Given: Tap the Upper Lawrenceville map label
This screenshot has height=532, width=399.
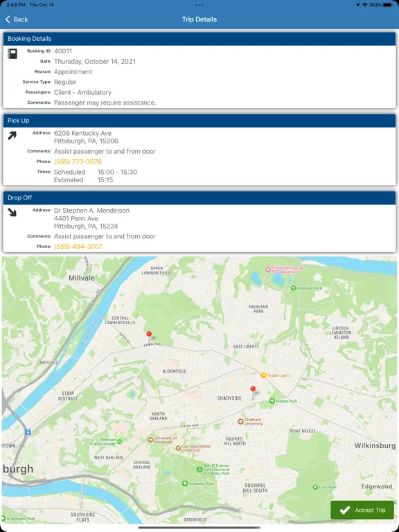Looking at the screenshot, I should click(x=157, y=270).
